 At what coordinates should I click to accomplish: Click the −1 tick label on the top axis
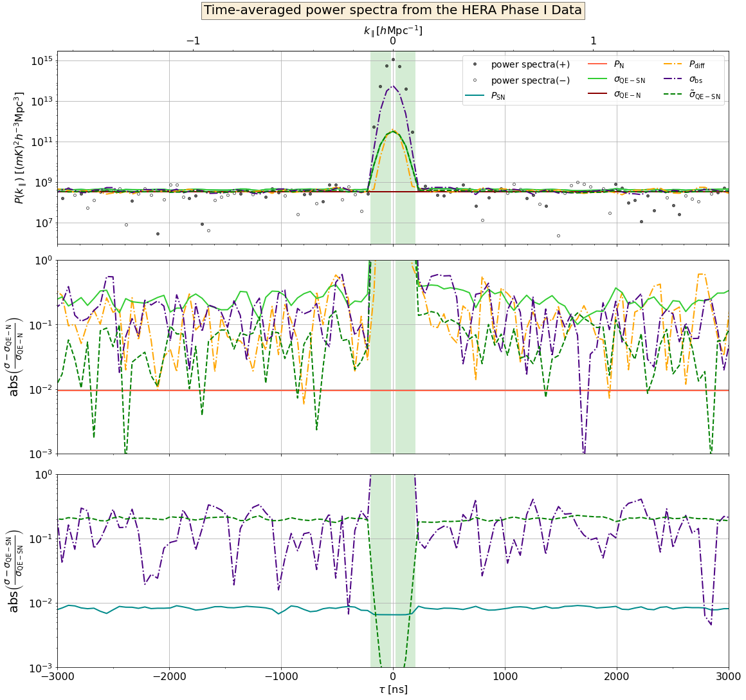click(x=193, y=42)
